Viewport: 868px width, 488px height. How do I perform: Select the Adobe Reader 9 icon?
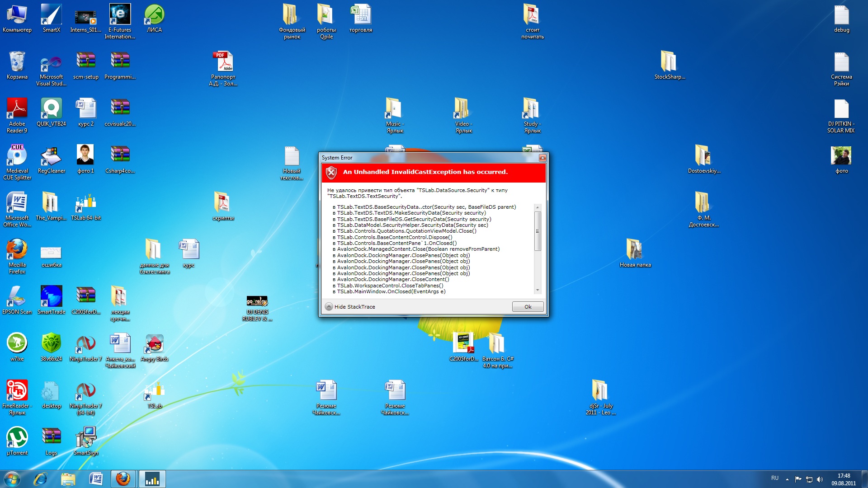pos(17,111)
